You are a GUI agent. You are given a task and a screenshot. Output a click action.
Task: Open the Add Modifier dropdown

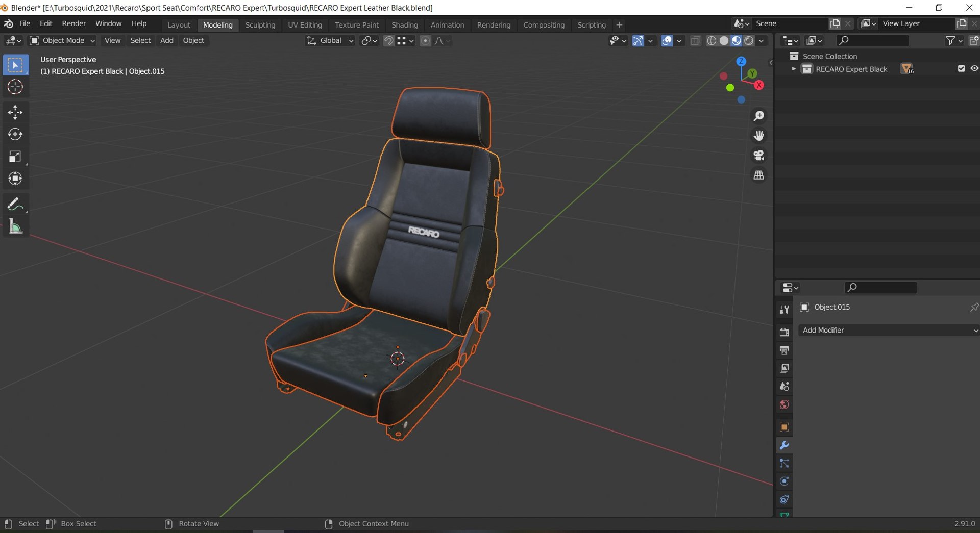[x=889, y=331]
